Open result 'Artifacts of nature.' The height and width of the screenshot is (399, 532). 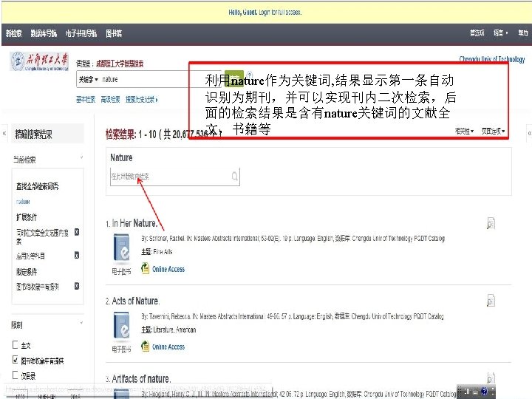click(141, 378)
